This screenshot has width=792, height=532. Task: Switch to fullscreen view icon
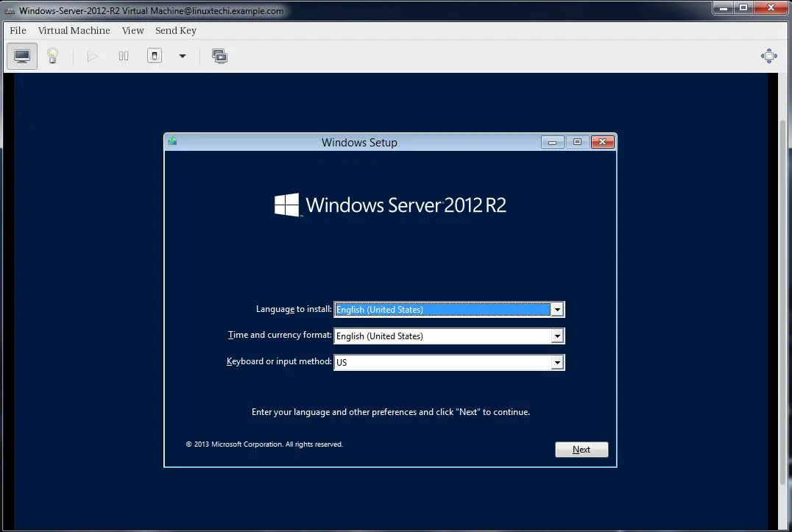768,56
